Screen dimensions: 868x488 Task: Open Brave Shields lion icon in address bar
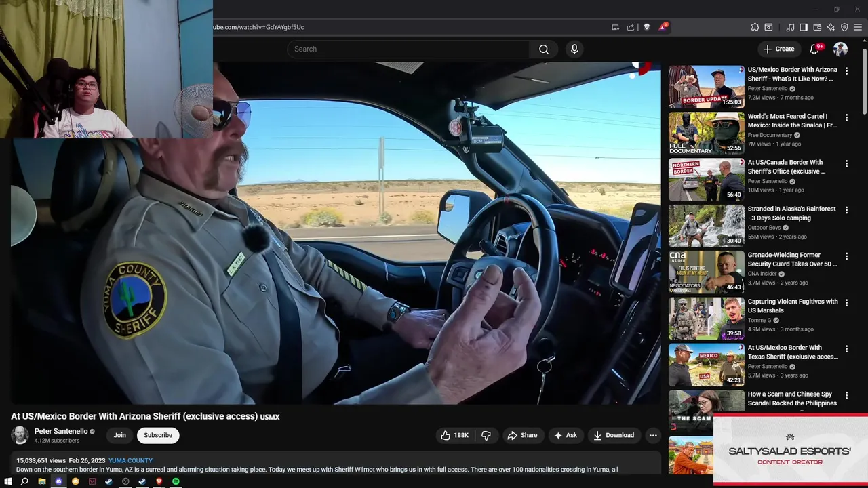click(x=646, y=27)
